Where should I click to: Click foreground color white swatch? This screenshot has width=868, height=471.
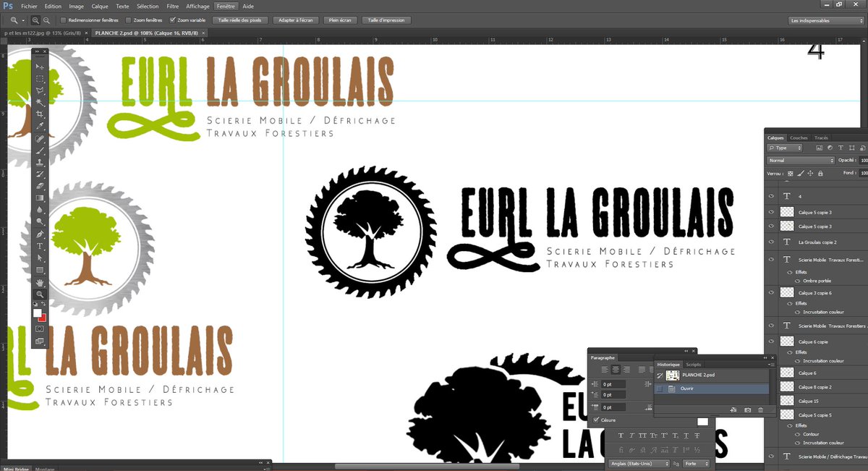(x=38, y=312)
